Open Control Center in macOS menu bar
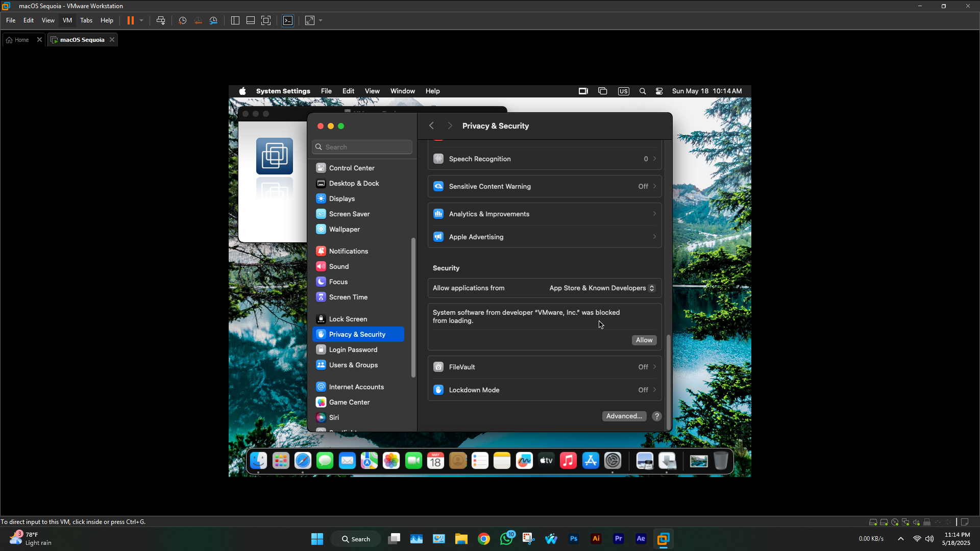Viewport: 980px width, 551px height. pos(659,91)
